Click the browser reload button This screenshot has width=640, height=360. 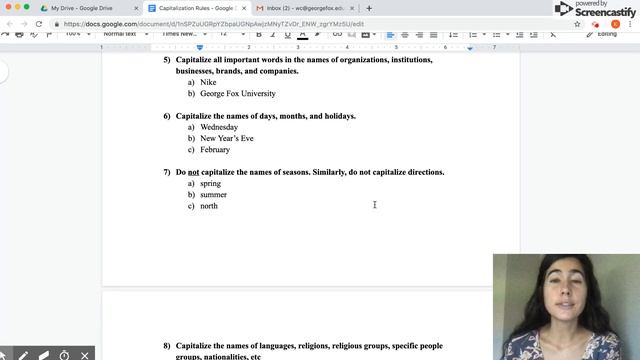(39, 24)
